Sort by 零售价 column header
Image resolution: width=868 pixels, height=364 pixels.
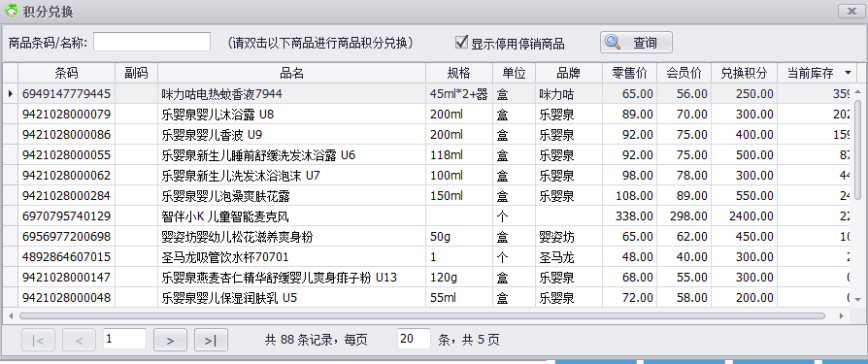tap(629, 73)
